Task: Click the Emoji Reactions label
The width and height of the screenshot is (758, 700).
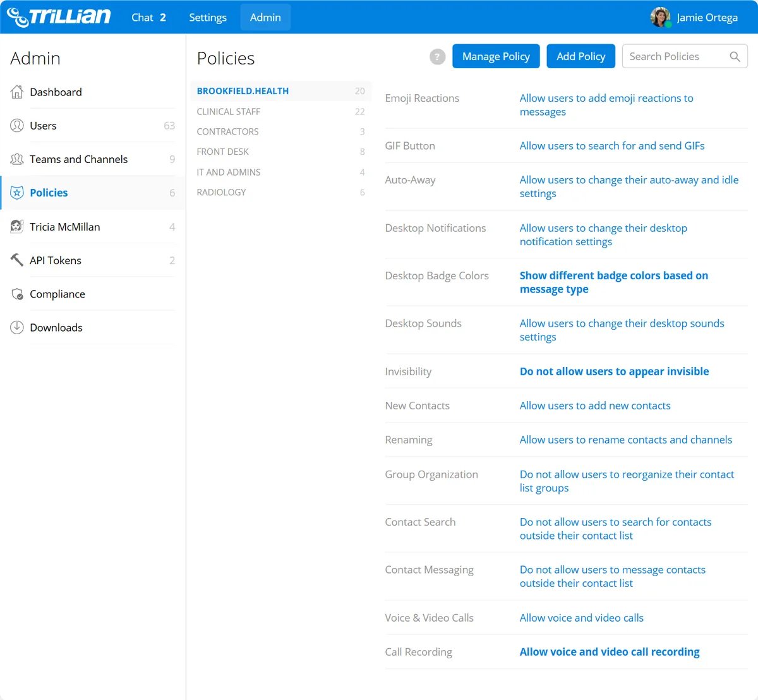Action: pos(422,98)
